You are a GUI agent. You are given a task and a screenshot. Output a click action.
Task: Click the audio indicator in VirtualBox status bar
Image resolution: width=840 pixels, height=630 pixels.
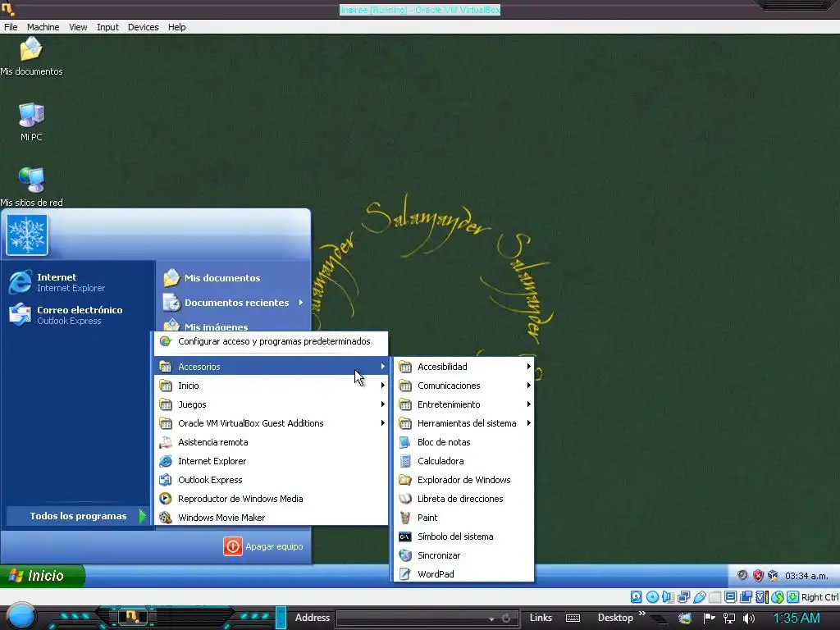click(x=668, y=597)
